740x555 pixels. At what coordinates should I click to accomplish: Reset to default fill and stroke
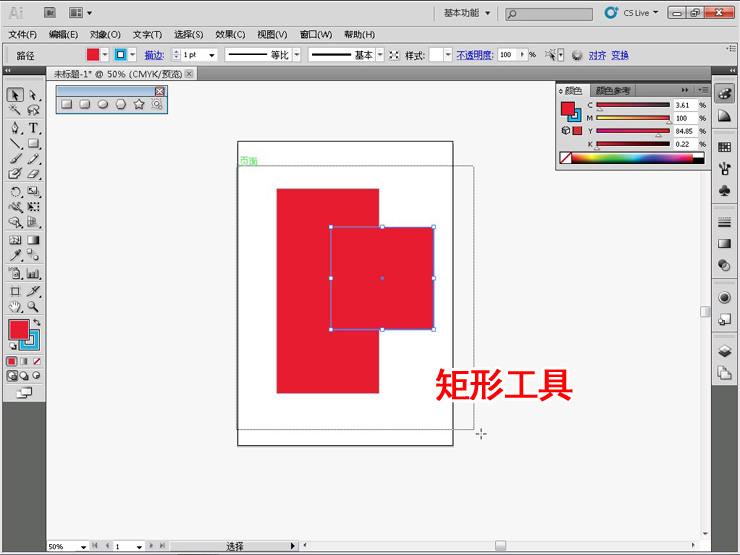(x=12, y=346)
